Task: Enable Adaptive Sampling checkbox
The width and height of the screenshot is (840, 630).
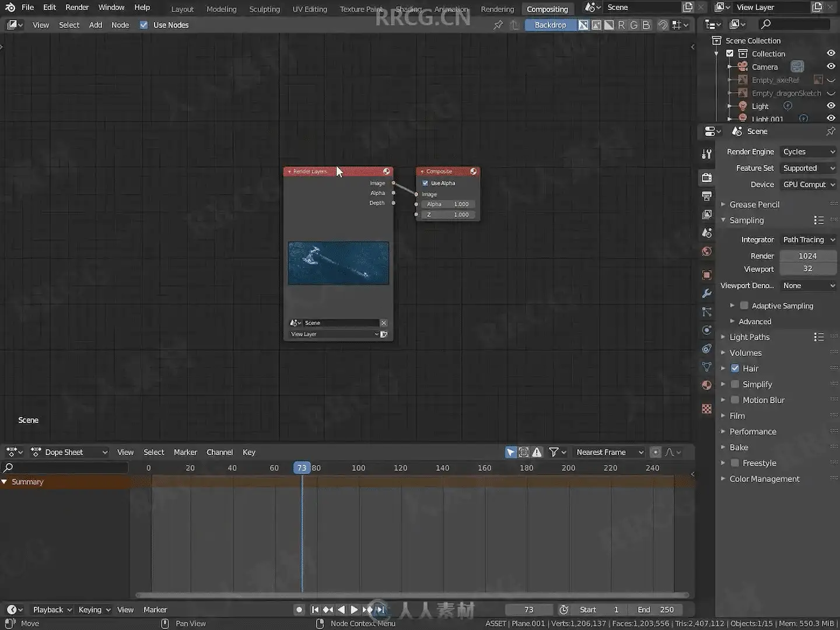Action: pyautogui.click(x=744, y=306)
